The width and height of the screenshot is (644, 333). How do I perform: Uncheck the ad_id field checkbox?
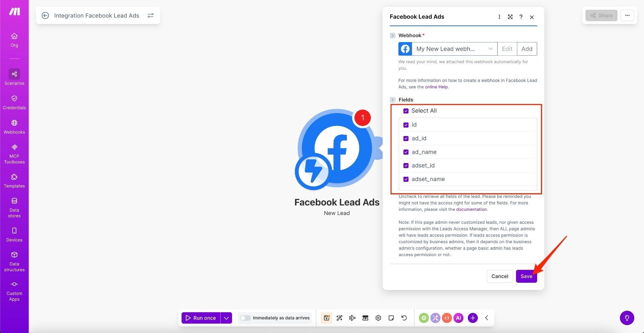[406, 139]
